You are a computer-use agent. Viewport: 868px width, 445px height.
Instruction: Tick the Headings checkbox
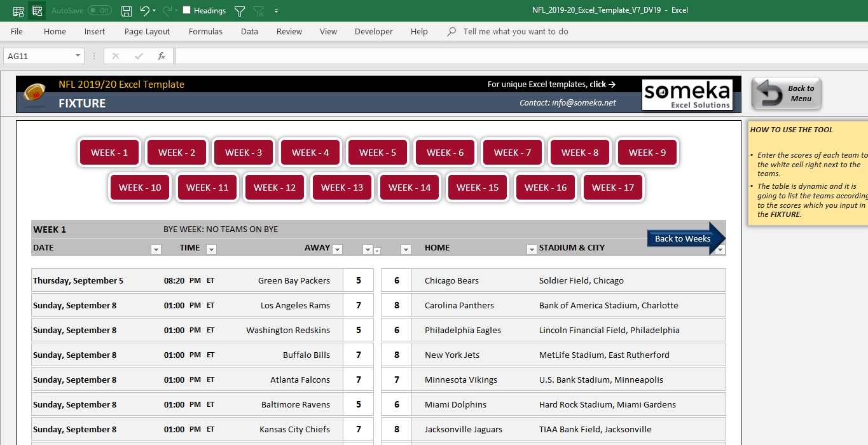[186, 10]
